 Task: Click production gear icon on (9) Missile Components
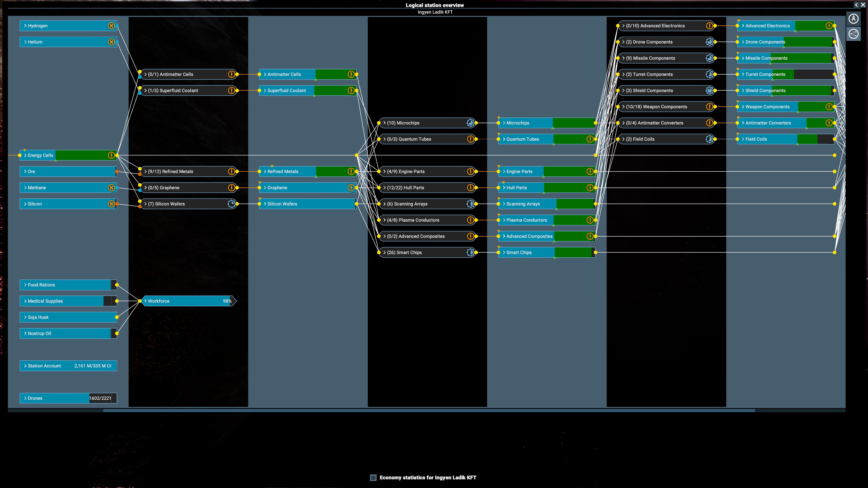tap(709, 58)
